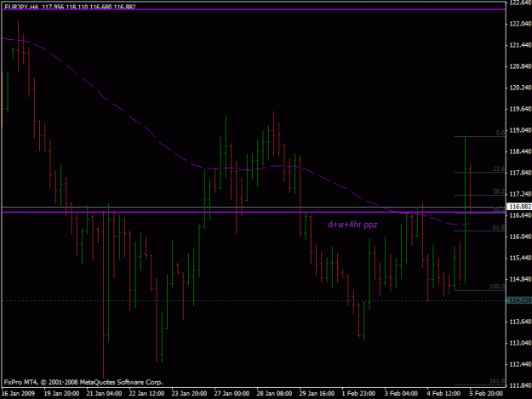Viewport: 532px width, 399px height.
Task: Click the 121.440 price axis label
Action: click(520, 45)
